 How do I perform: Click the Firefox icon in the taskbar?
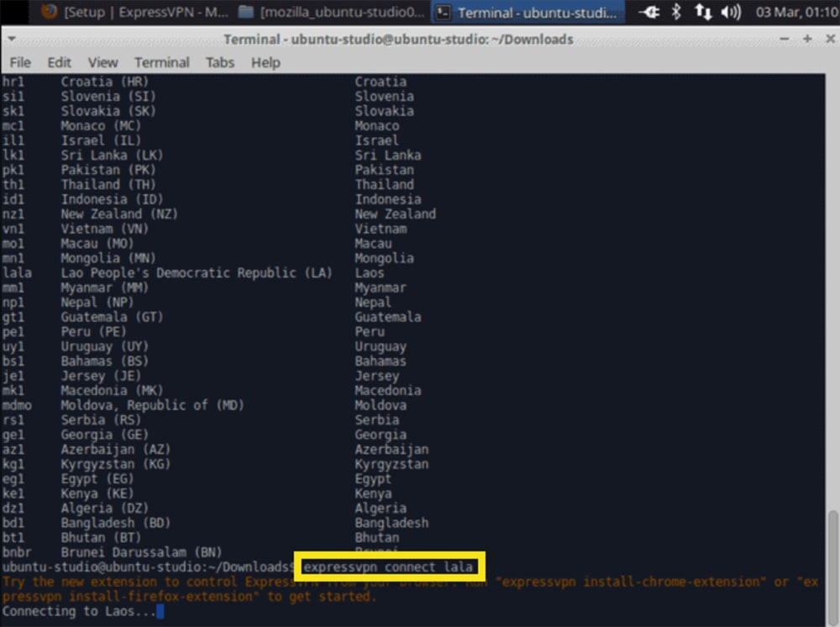click(x=50, y=12)
